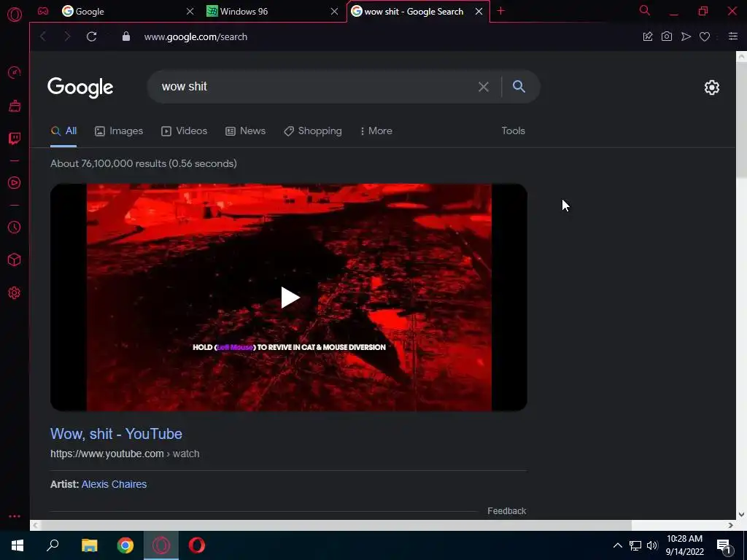
Task: Open GX Control speedometer icon in sidebar
Action: (15, 72)
